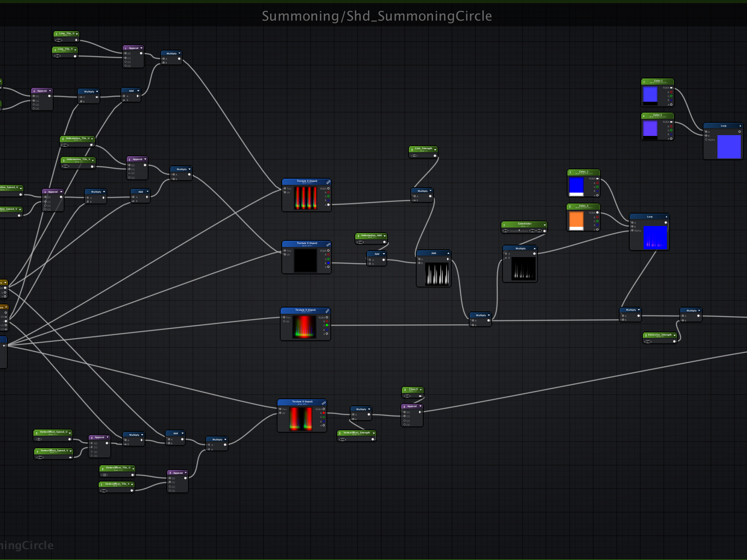
Task: Click solid blue preview on upper Lerp node
Action: click(x=729, y=146)
